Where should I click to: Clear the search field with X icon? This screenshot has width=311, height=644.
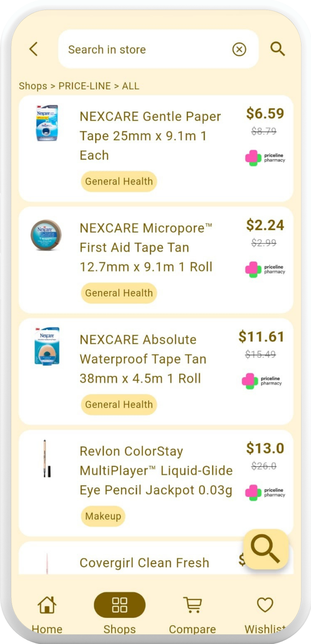(239, 49)
